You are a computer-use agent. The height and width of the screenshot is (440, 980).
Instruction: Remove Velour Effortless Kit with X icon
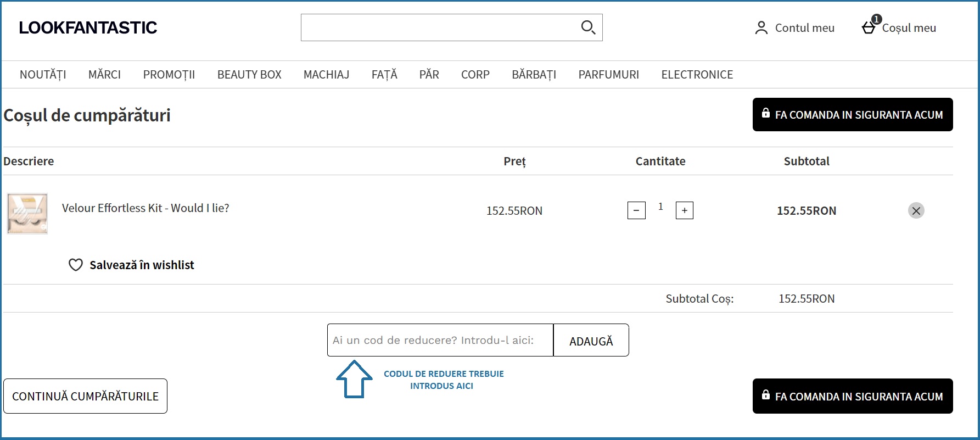tap(916, 210)
